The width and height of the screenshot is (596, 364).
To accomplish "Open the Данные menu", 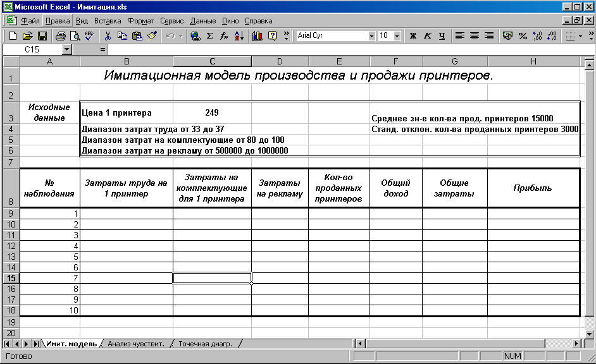I will (203, 21).
